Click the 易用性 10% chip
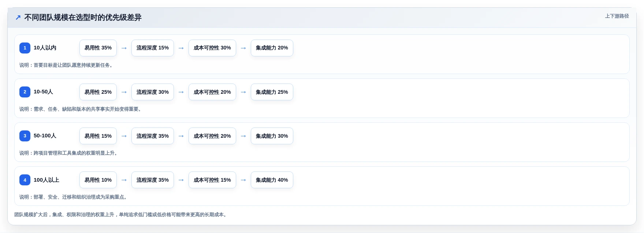 click(x=98, y=180)
